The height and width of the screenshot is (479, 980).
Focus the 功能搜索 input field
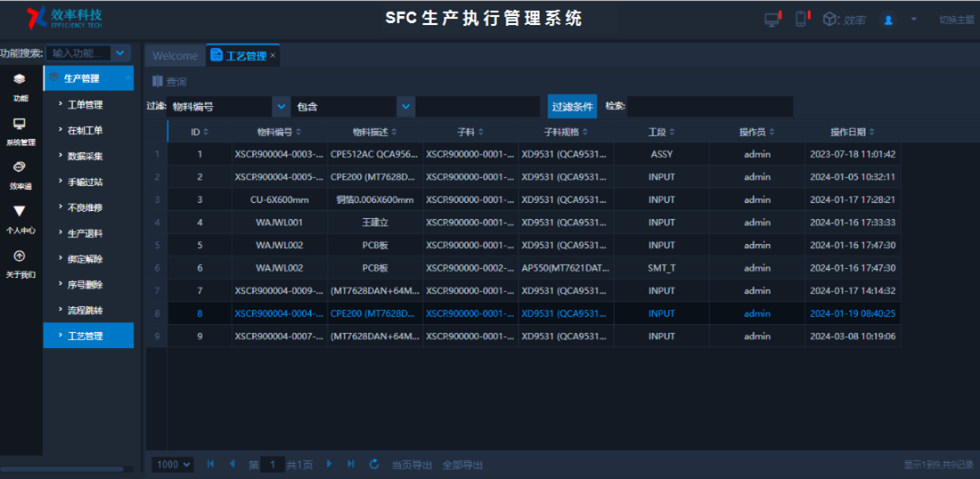[x=78, y=53]
